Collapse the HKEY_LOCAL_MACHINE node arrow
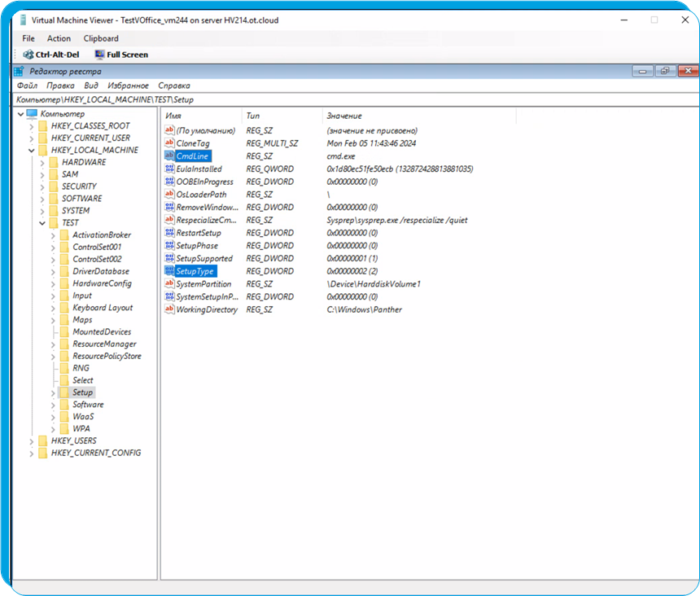The height and width of the screenshot is (596, 700). pyautogui.click(x=31, y=151)
